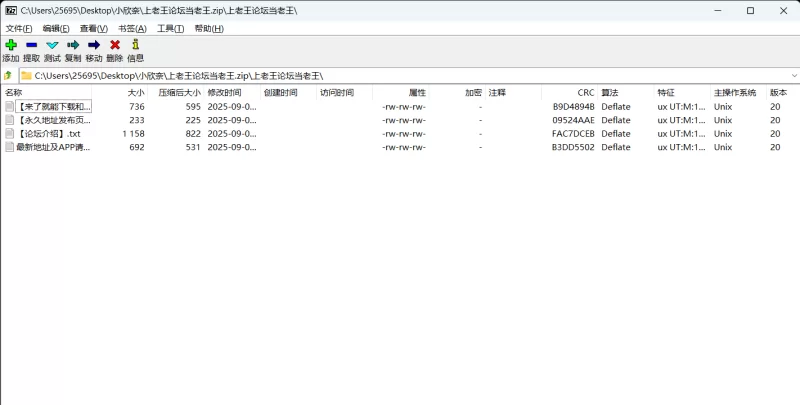Select the file starting 【来了就能下载和
The height and width of the screenshot is (405, 800).
click(54, 107)
